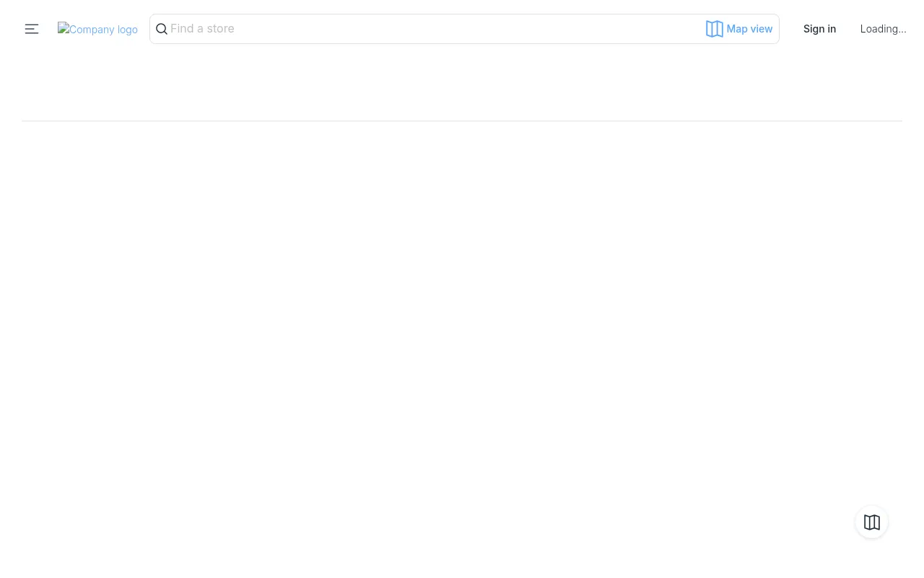Open the hamburger navigation menu
This screenshot has height=578, width=924.
coord(32,29)
